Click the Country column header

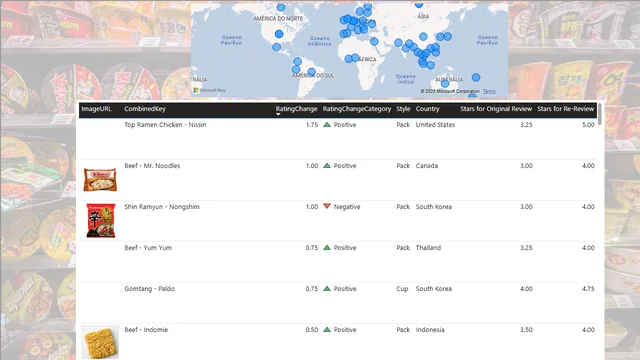coord(427,109)
